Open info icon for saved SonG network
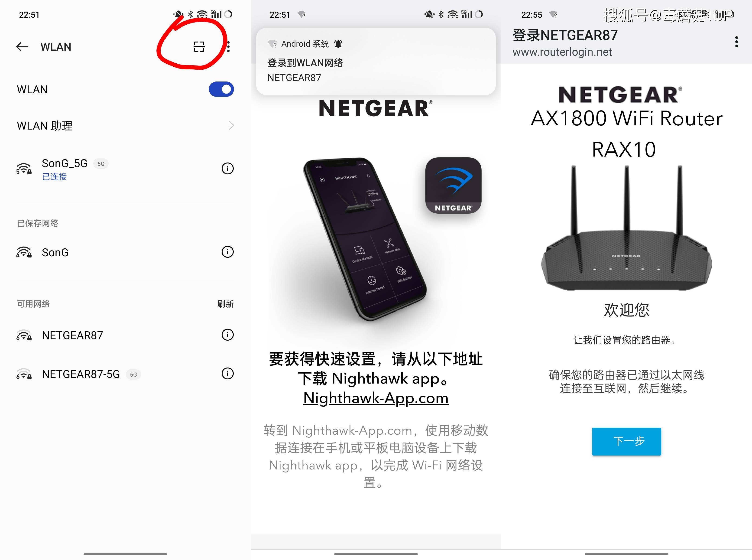The image size is (752, 560). coord(227,252)
